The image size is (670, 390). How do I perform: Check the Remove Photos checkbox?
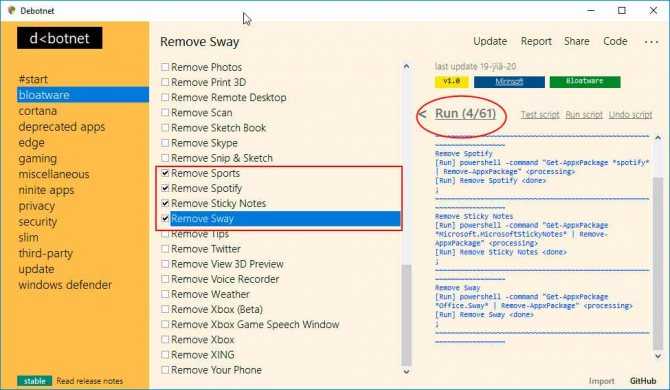point(165,67)
